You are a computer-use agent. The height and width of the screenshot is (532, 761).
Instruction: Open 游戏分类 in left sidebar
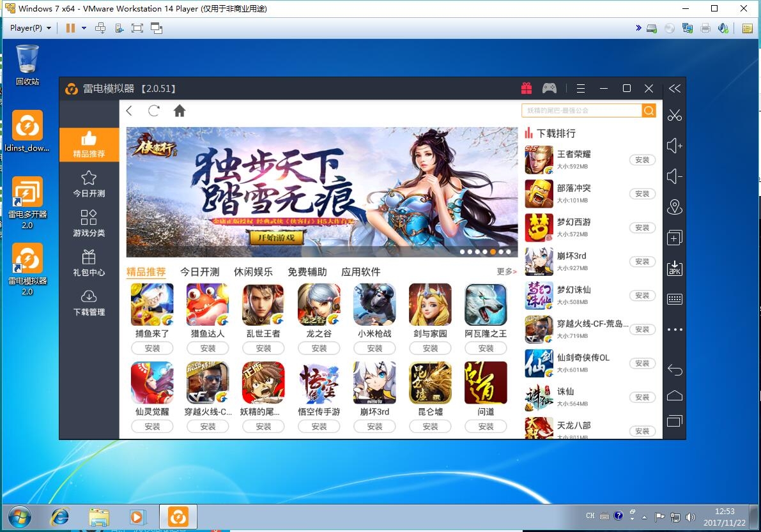click(89, 224)
